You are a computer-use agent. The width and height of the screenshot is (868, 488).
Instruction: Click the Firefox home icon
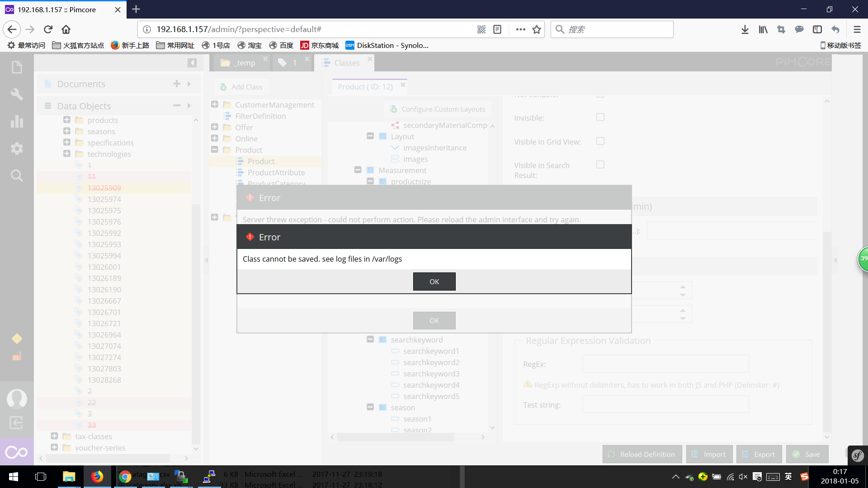(66, 29)
